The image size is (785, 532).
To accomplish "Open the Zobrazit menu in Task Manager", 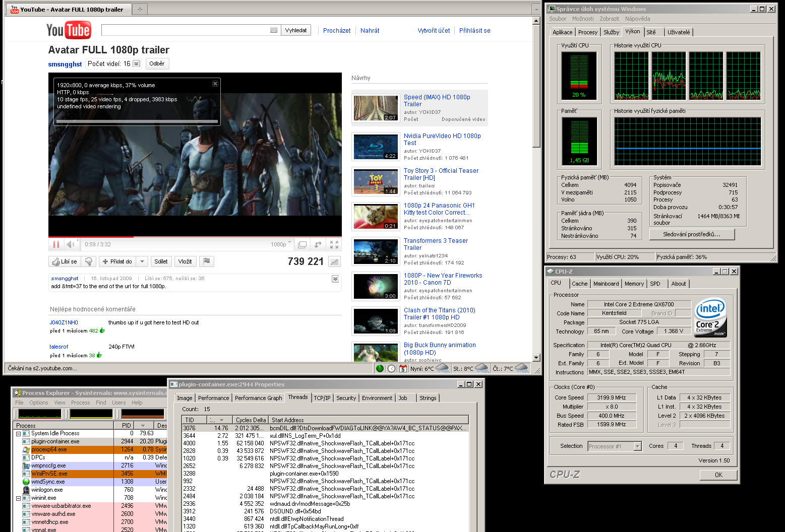I will (x=609, y=19).
